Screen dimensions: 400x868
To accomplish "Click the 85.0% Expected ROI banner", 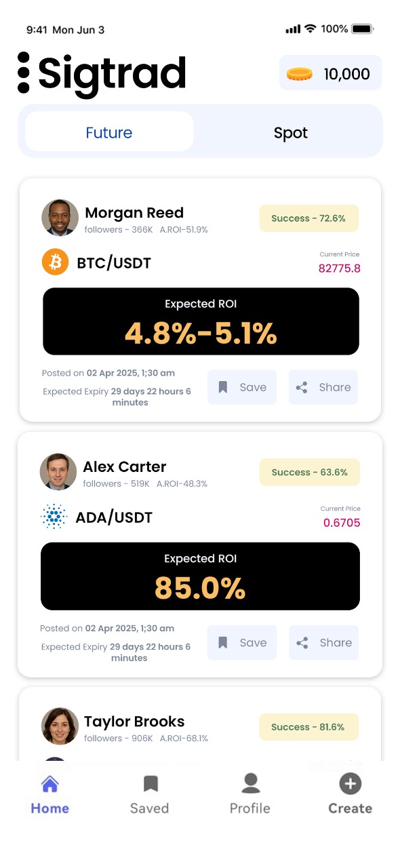I will (200, 576).
